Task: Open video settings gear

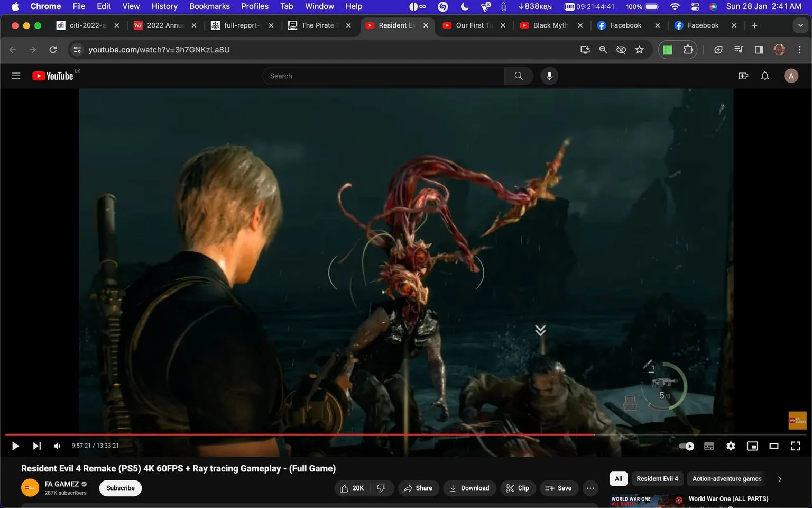Action: (x=731, y=446)
